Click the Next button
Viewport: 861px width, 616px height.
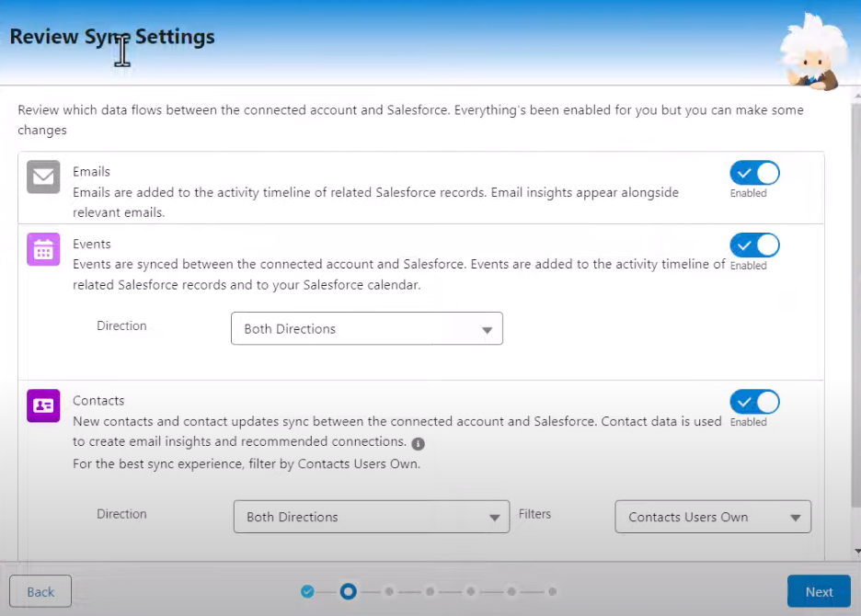(819, 591)
